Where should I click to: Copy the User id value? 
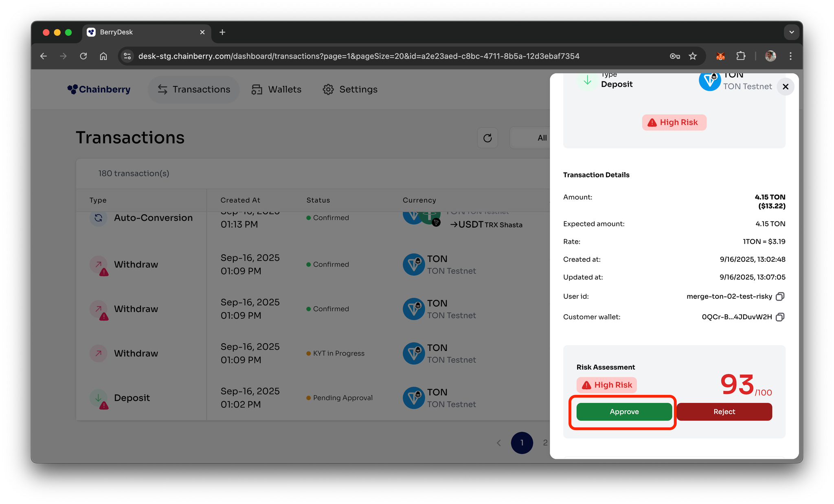click(x=780, y=296)
